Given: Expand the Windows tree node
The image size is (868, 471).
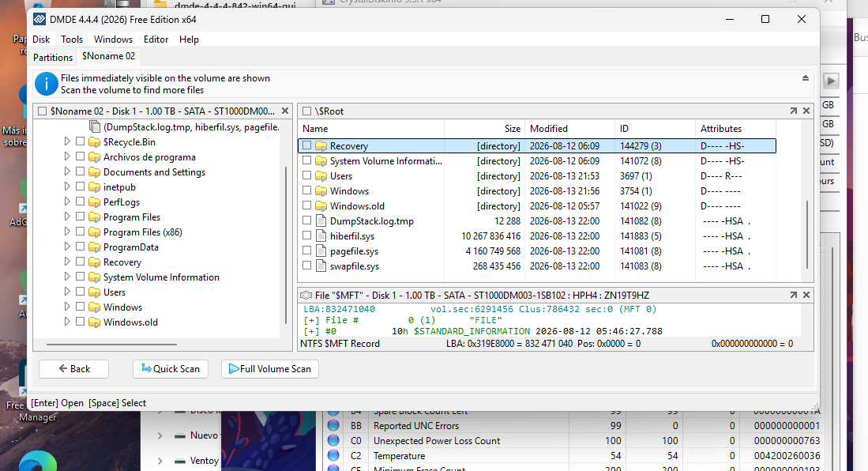Looking at the screenshot, I should [67, 307].
